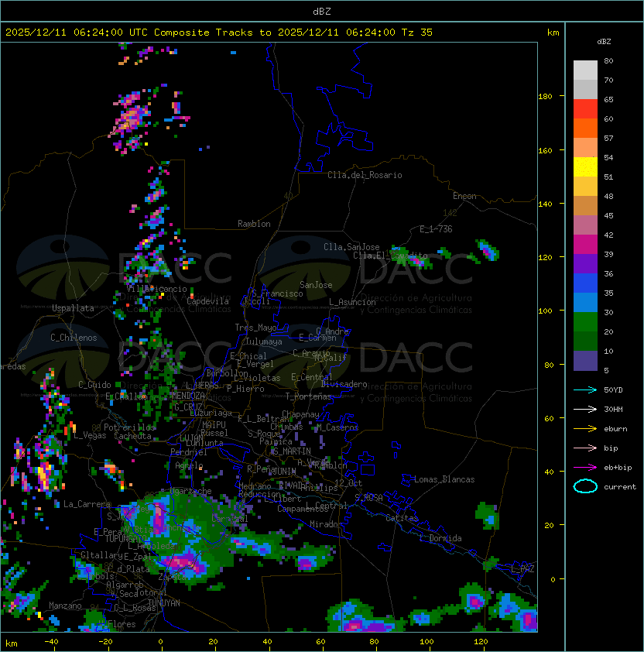The height and width of the screenshot is (652, 644).
Task: Click the cyan 50YD arrow in legend
Action: tap(585, 389)
